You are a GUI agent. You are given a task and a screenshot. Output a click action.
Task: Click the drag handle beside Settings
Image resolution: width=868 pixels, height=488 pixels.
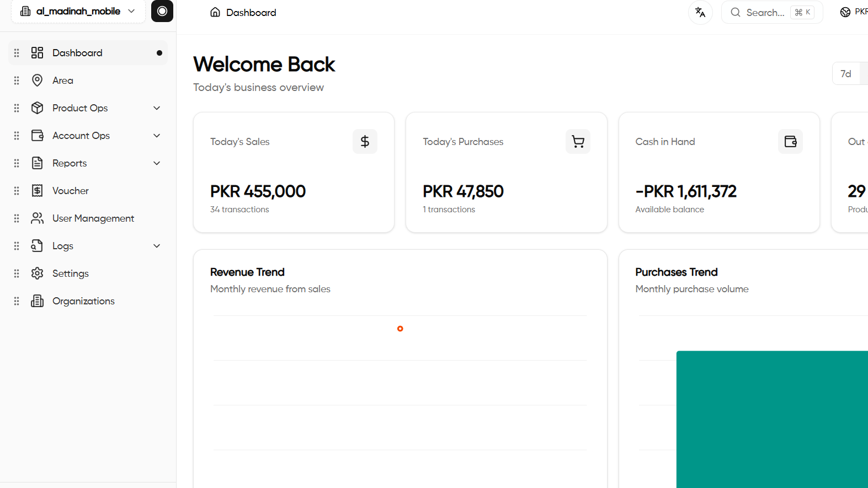pyautogui.click(x=17, y=274)
